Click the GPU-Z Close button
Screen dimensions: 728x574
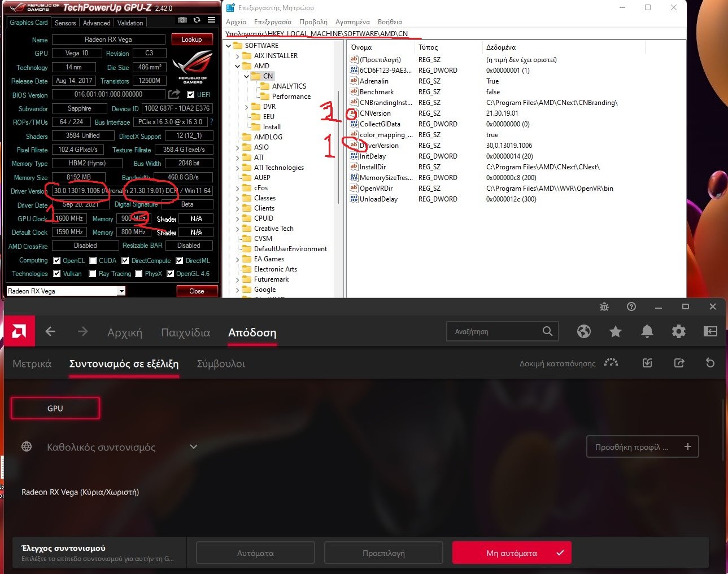(x=197, y=291)
